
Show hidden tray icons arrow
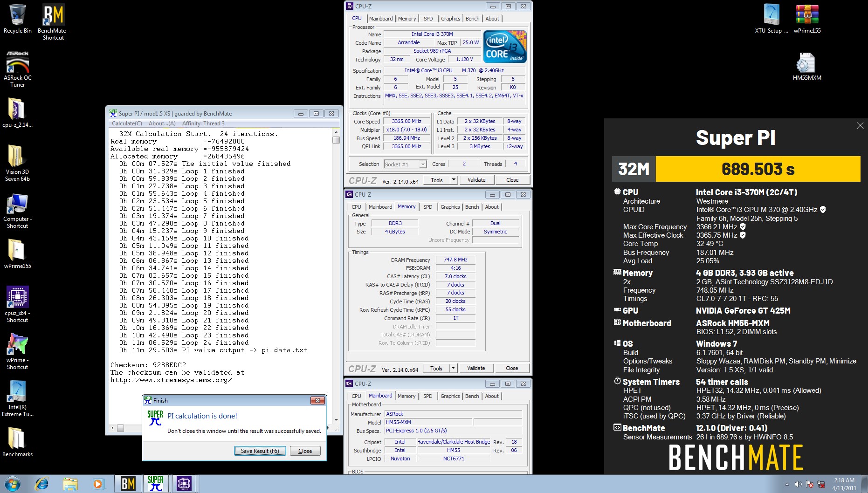(x=787, y=484)
